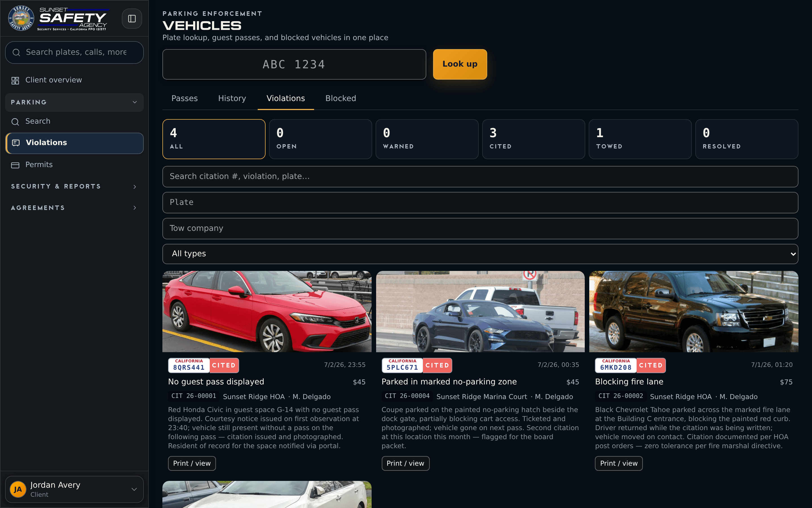Switch to the Blocked tab
Image resolution: width=812 pixels, height=508 pixels.
341,98
